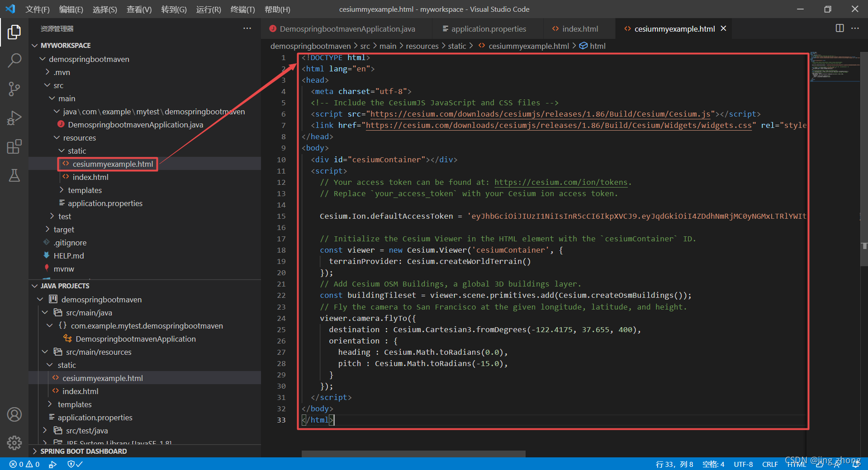
Task: Click errors and warnings count in status bar
Action: 24,464
